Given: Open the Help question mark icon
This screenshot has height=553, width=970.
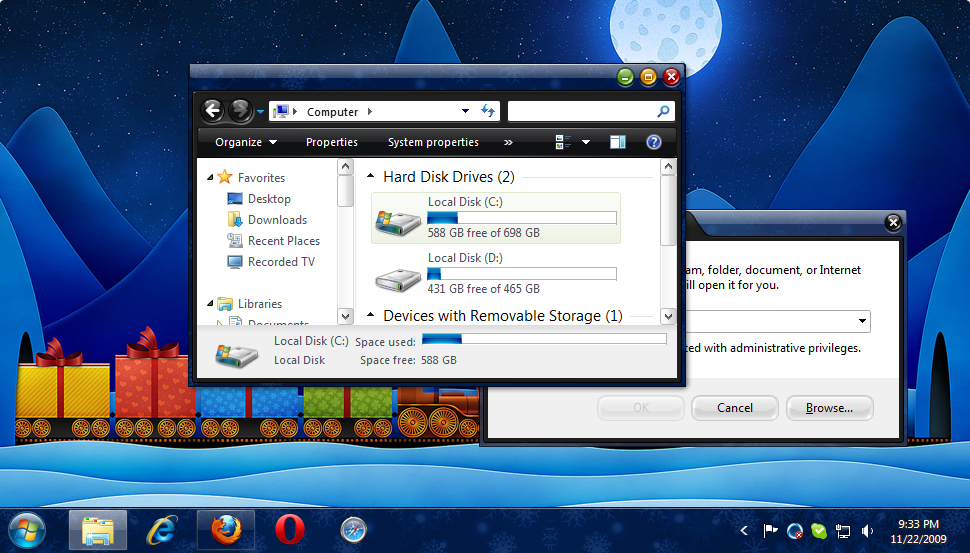Looking at the screenshot, I should click(x=654, y=142).
